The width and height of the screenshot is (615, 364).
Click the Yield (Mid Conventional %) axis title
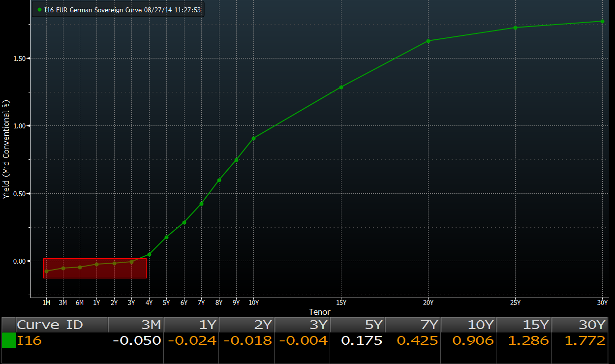point(6,150)
